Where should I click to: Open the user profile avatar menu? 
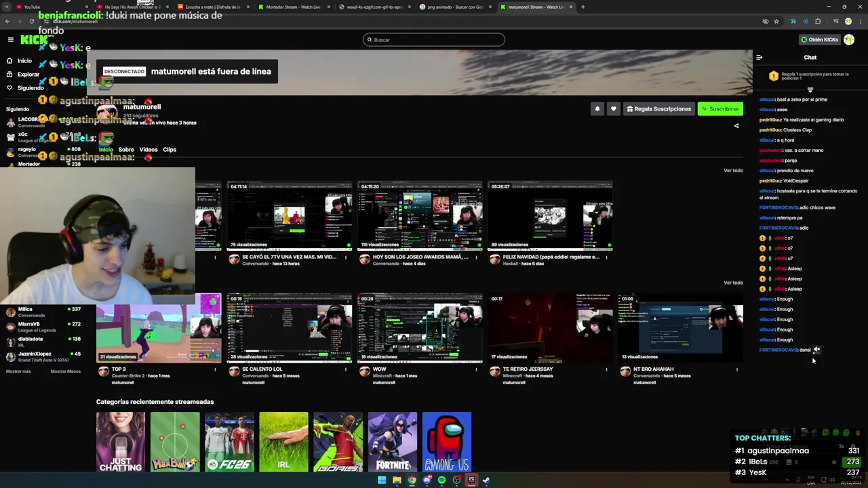[849, 40]
